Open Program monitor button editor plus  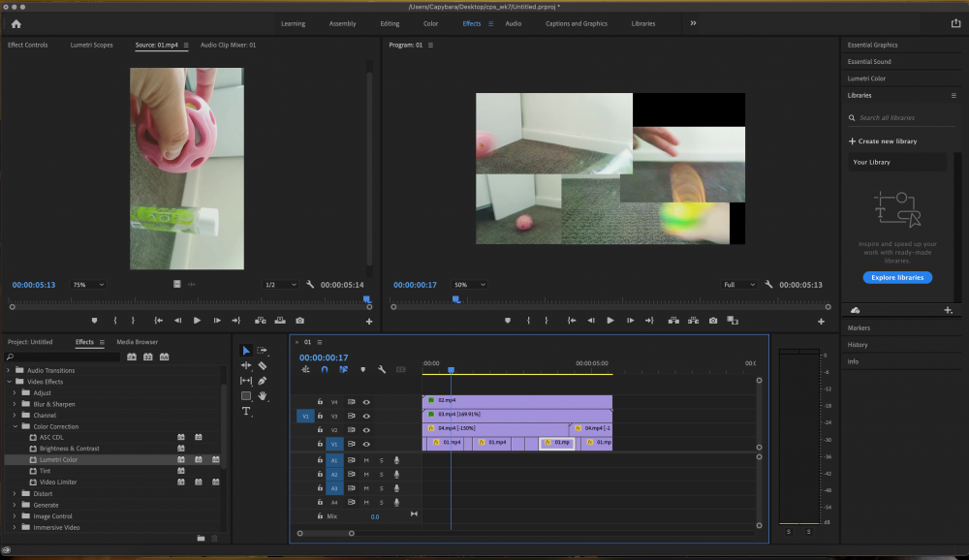click(x=822, y=322)
